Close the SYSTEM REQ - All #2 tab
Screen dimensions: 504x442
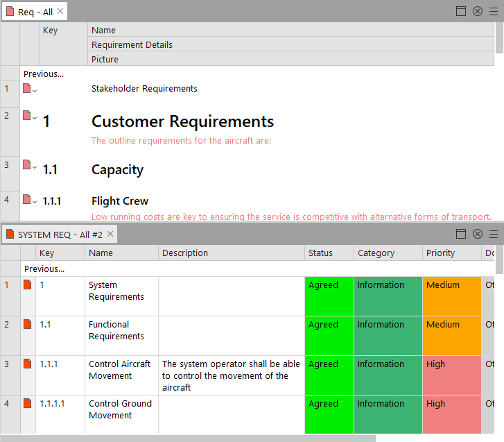pos(110,234)
